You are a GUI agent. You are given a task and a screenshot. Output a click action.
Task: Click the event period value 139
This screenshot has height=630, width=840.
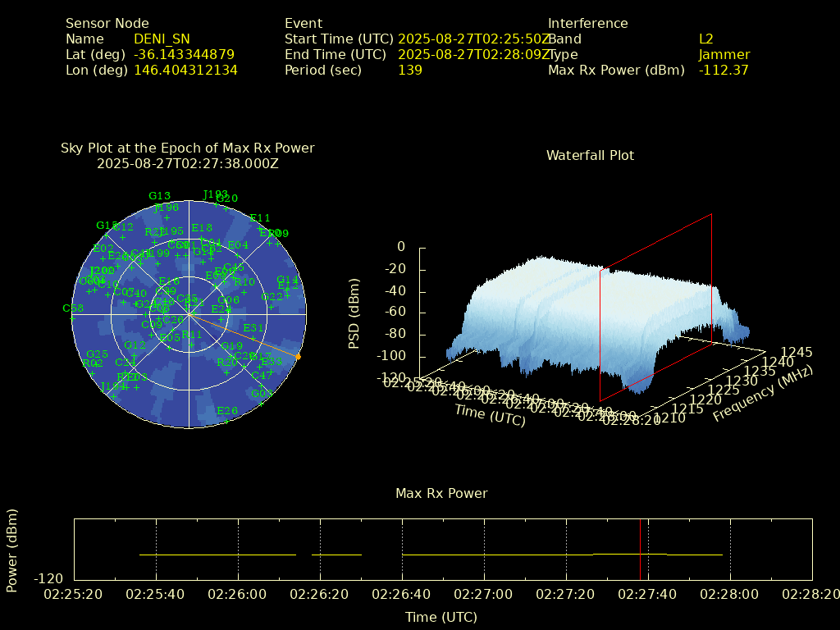410,71
